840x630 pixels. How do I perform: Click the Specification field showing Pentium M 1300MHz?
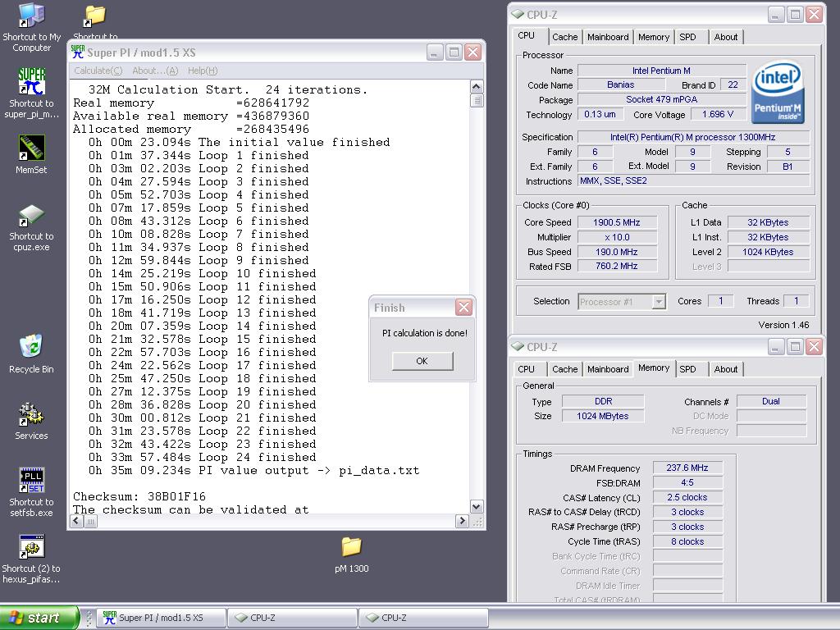[x=694, y=137]
